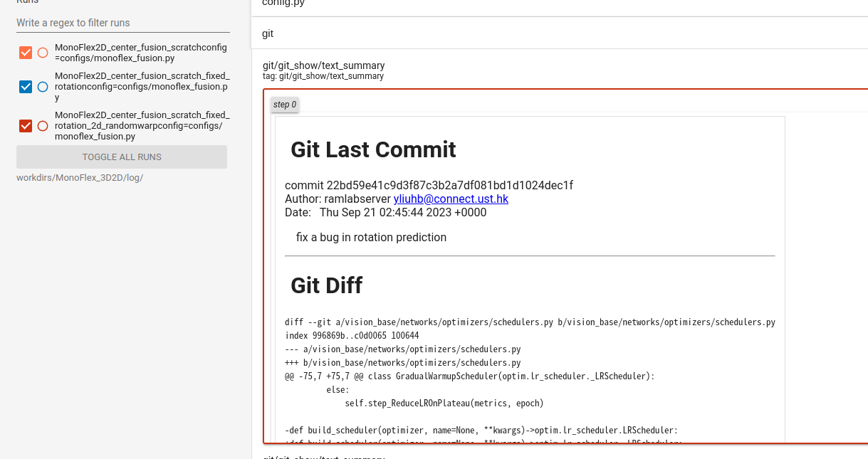The height and width of the screenshot is (459, 868).
Task: Click the Git Diff heading
Action: pyautogui.click(x=327, y=285)
